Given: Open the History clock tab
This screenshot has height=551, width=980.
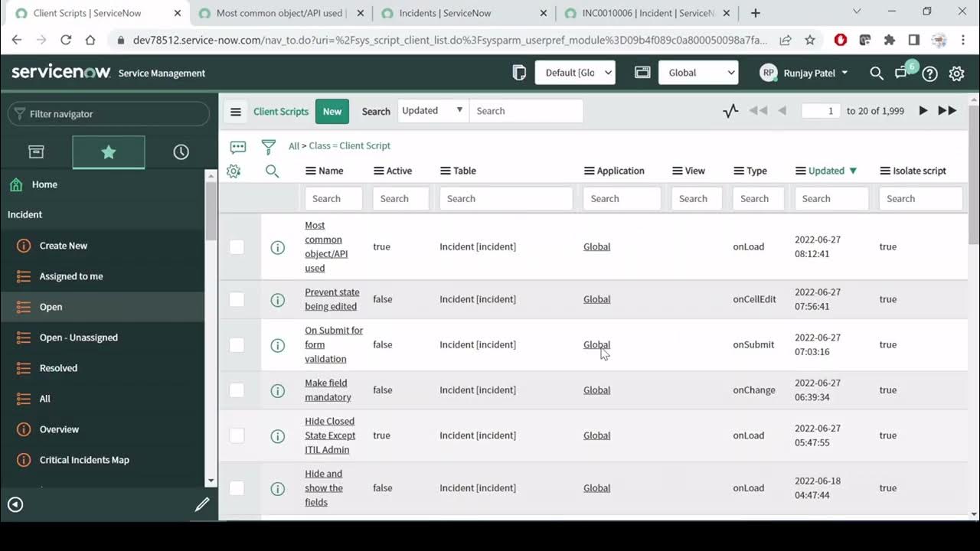Looking at the screenshot, I should 181,152.
